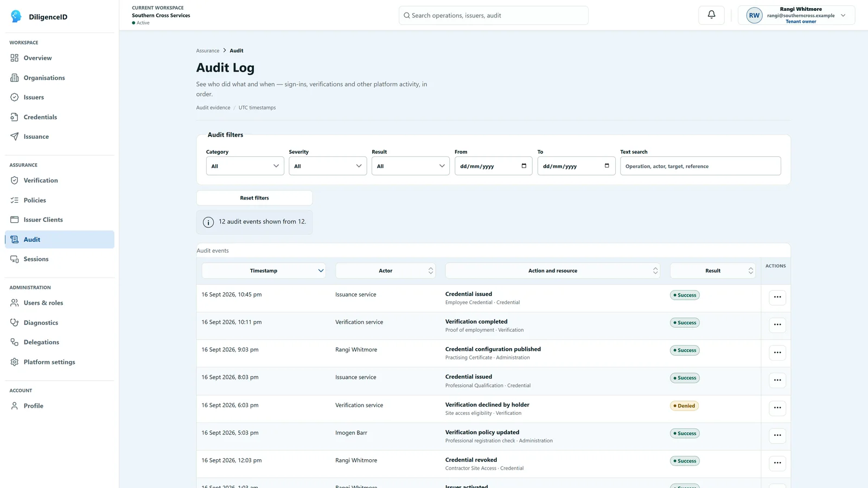The width and height of the screenshot is (868, 488).
Task: Open actions menu for Verification policy updated
Action: (777, 435)
